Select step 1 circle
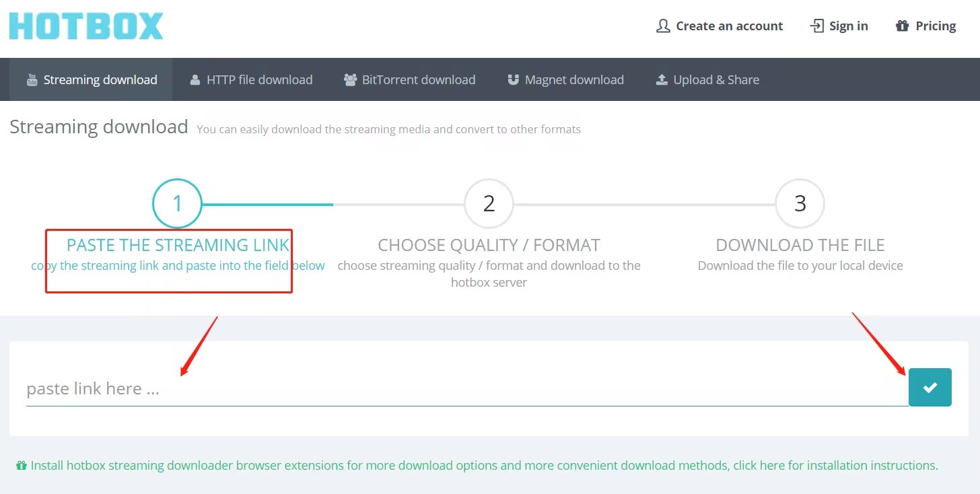The width and height of the screenshot is (980, 494). [x=177, y=203]
